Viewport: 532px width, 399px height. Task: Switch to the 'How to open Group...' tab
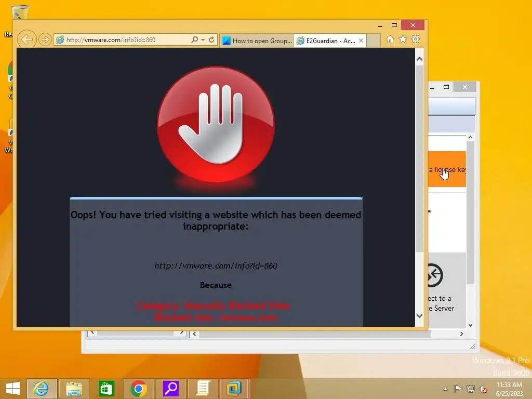tap(257, 41)
